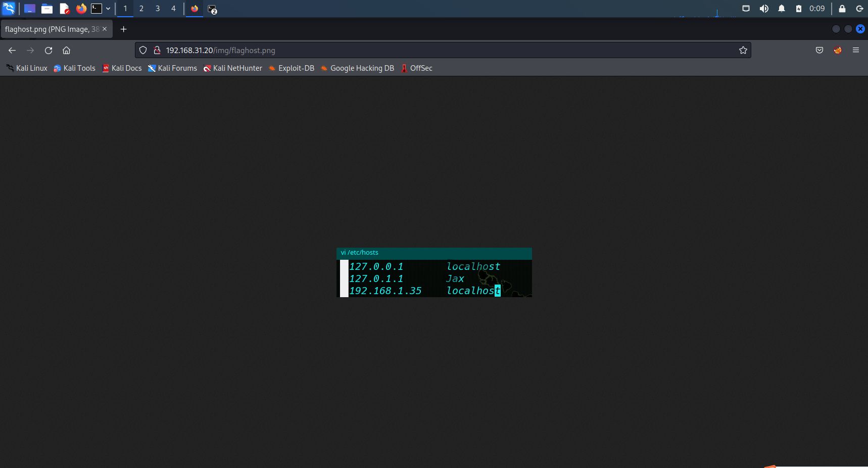Open the Kali Linux bookmark
The width and height of the screenshot is (868, 468).
pos(27,68)
